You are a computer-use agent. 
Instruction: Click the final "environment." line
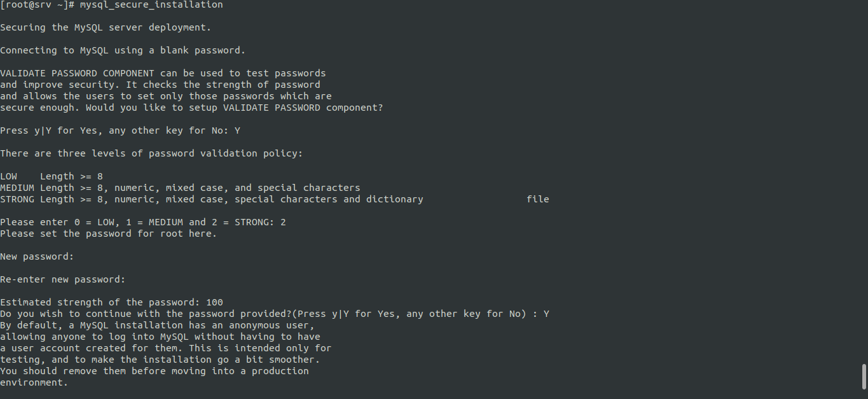34,382
